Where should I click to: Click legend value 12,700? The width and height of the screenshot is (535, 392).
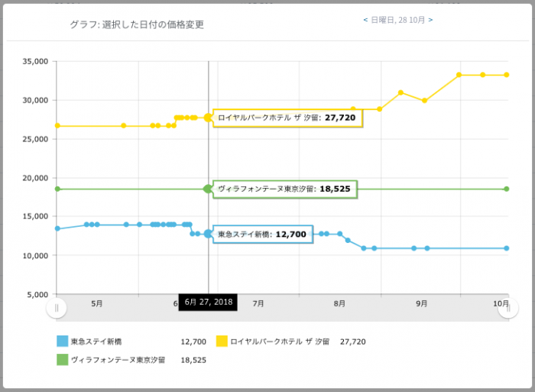(193, 342)
